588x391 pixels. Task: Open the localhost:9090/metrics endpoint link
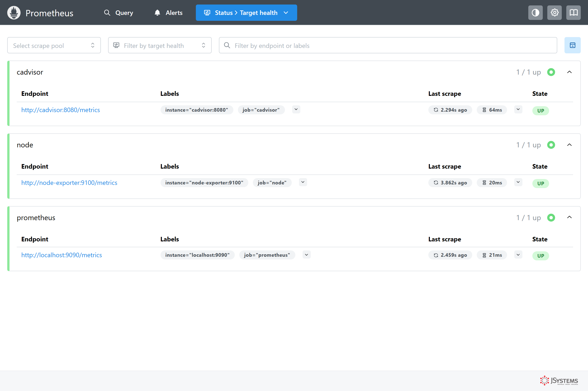tap(62, 255)
